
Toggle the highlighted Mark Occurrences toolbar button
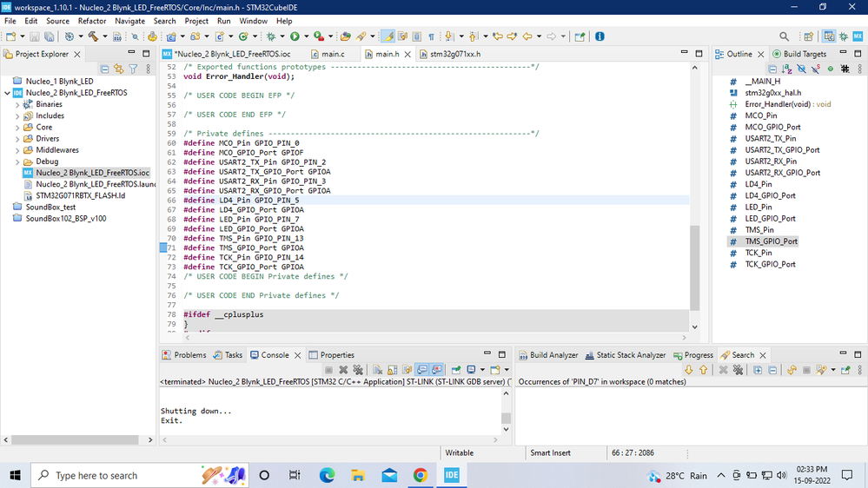click(x=388, y=36)
